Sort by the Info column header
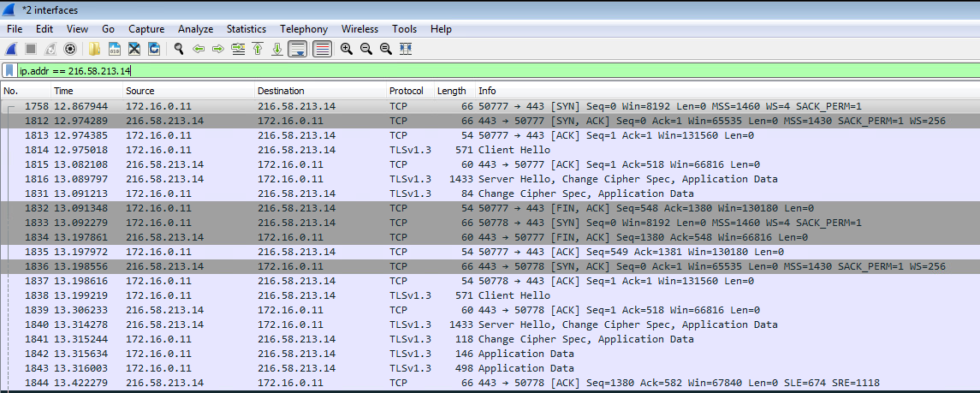Screen dimensions: 980x393 [x=728, y=92]
